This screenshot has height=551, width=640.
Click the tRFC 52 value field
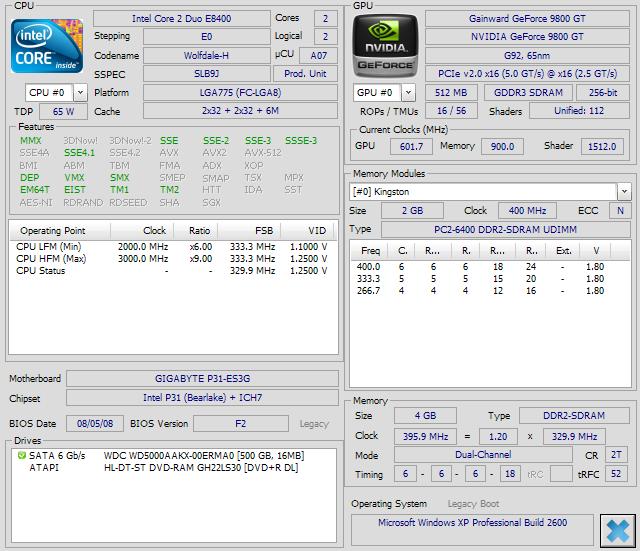pyautogui.click(x=616, y=474)
